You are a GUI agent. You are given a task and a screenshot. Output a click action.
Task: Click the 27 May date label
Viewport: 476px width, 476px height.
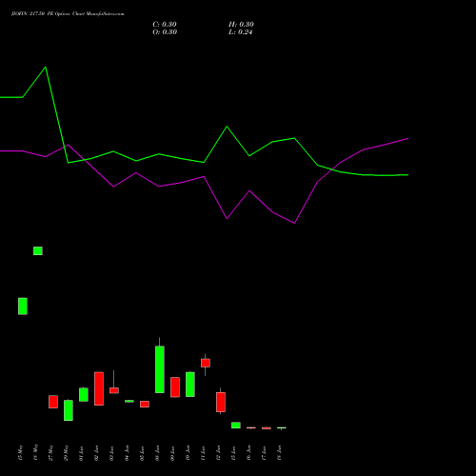[x=51, y=452]
